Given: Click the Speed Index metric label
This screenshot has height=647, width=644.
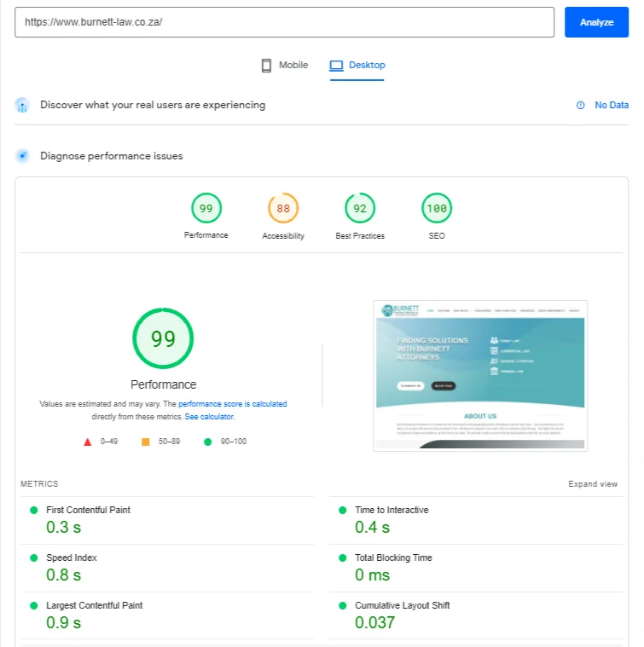Looking at the screenshot, I should (x=72, y=557).
